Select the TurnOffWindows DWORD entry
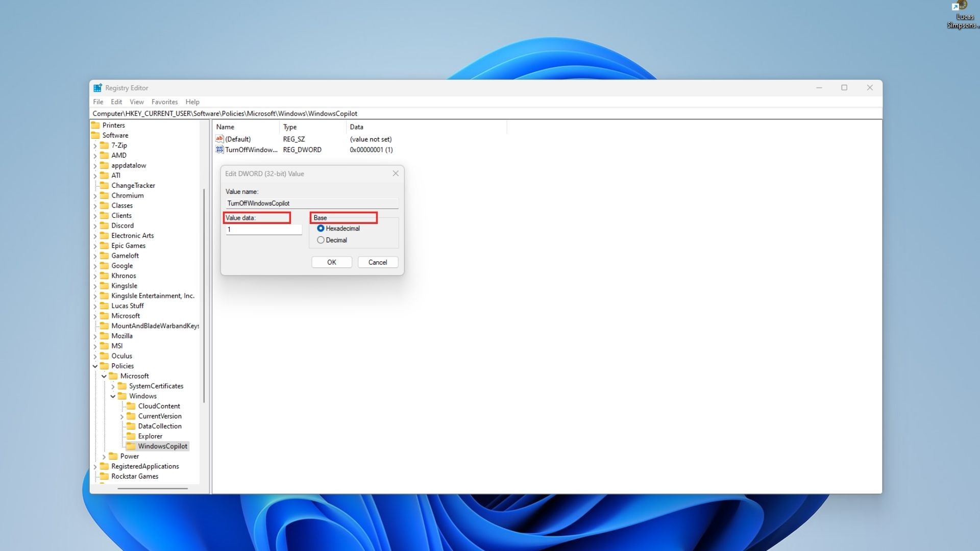Screen dimensions: 980x551 tap(252, 149)
